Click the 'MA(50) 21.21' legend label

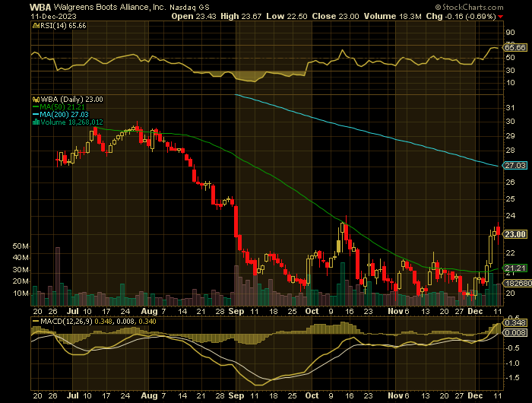point(62,107)
